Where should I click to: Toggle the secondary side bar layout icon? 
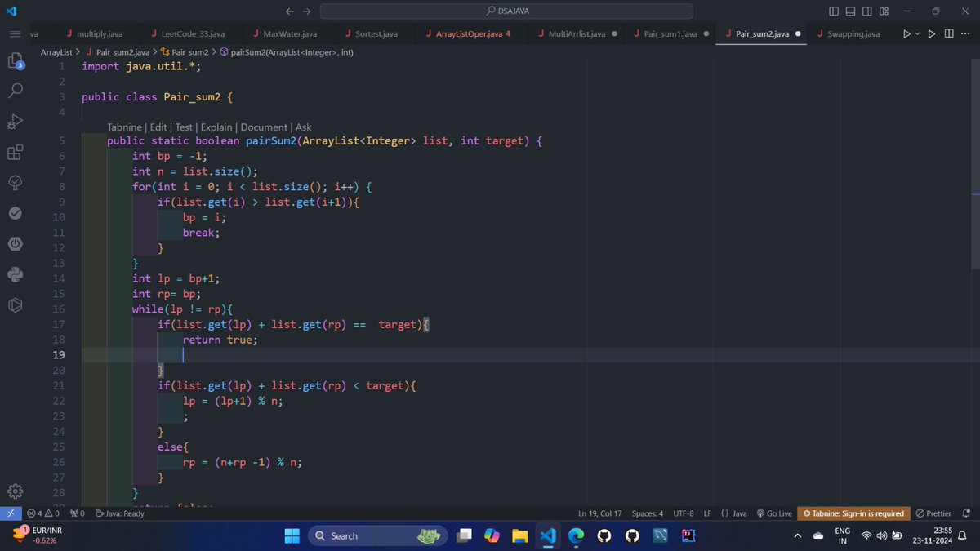[866, 11]
